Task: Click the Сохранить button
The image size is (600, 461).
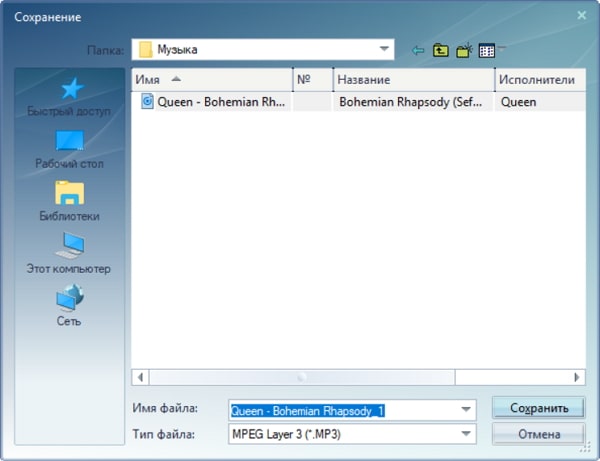Action: click(x=539, y=408)
